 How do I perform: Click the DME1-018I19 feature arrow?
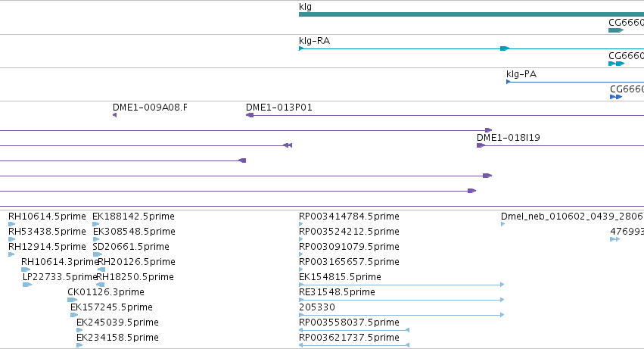click(x=481, y=145)
